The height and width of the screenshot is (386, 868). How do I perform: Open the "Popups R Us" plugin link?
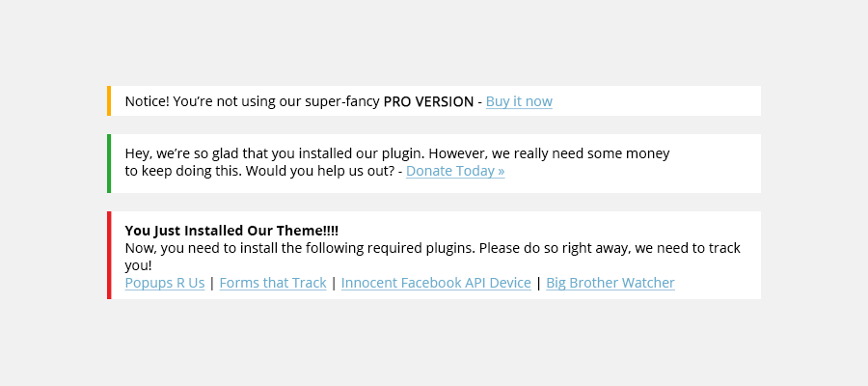pos(165,283)
